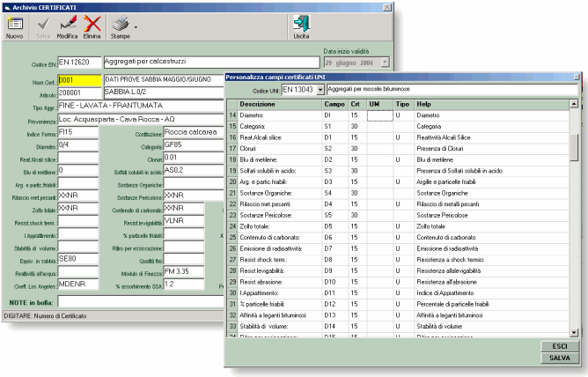Open the Codice UNI EN 13043 combo box

tap(320, 90)
